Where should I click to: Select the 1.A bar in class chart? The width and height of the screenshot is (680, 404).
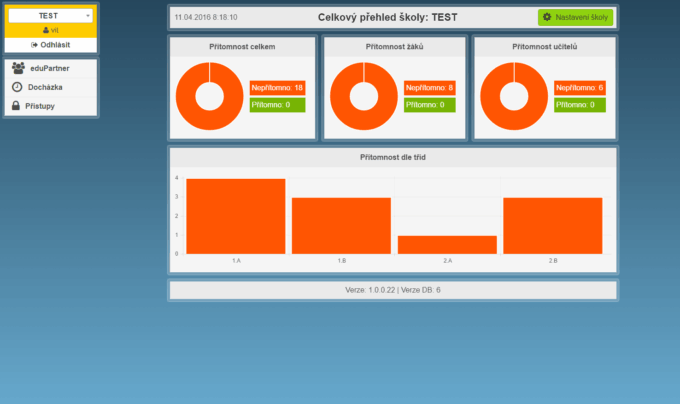tap(236, 216)
